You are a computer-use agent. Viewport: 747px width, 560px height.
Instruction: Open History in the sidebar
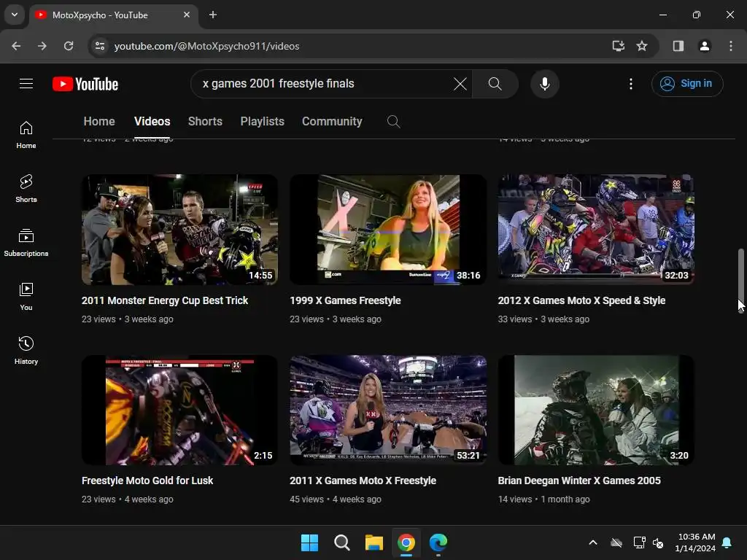26,350
